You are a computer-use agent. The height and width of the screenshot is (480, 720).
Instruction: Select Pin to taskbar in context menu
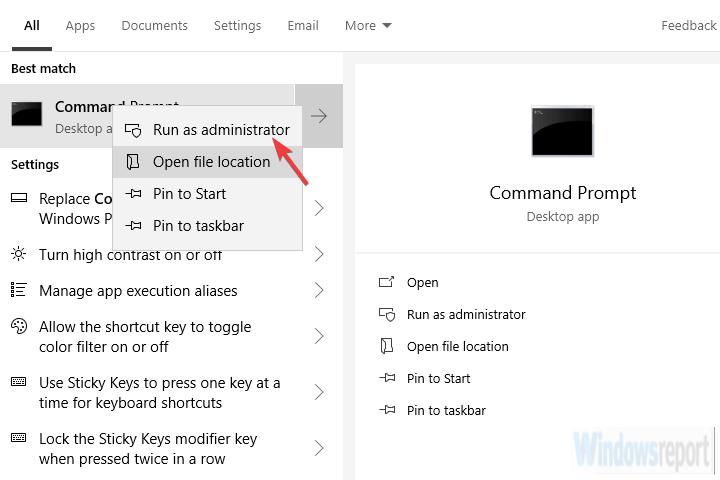tap(208, 226)
